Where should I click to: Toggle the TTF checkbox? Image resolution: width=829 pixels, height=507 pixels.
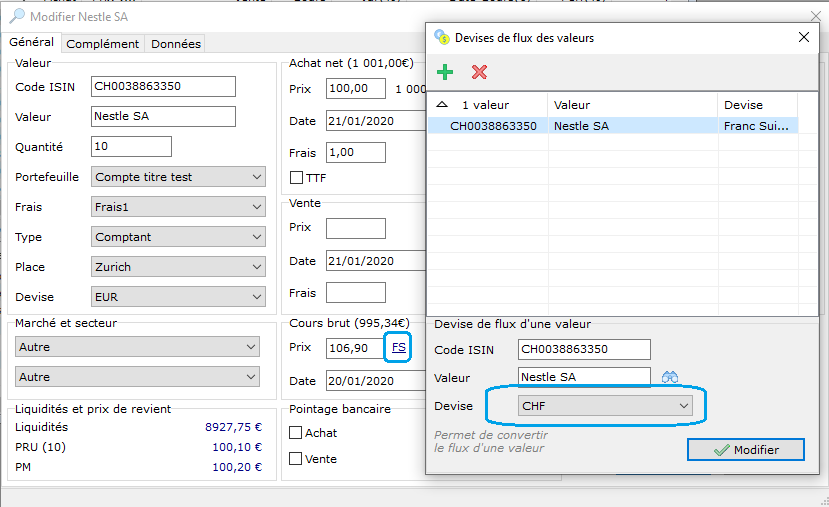[x=296, y=178]
